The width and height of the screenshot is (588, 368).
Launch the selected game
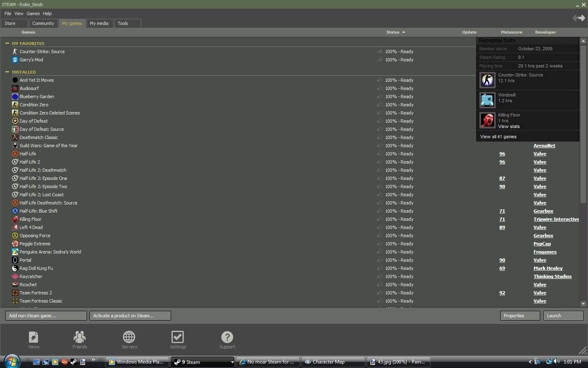coord(563,316)
